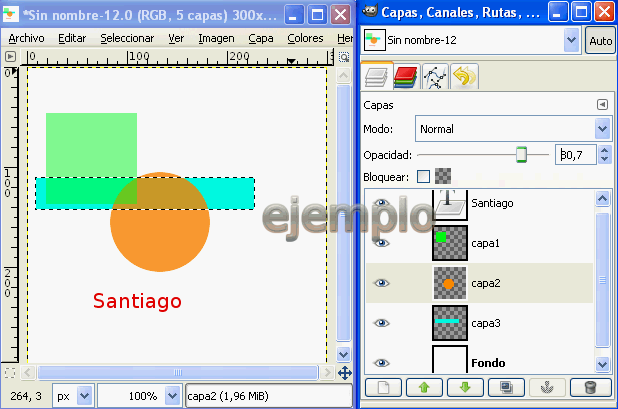This screenshot has height=409, width=618.
Task: Open the image menu triangle at ruler corner
Action: coord(10,57)
